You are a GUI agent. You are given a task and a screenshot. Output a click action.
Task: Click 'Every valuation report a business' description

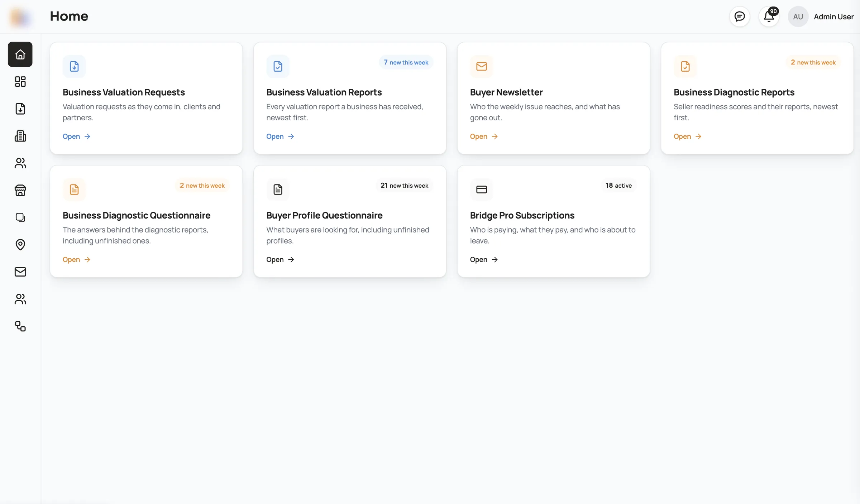tap(345, 112)
